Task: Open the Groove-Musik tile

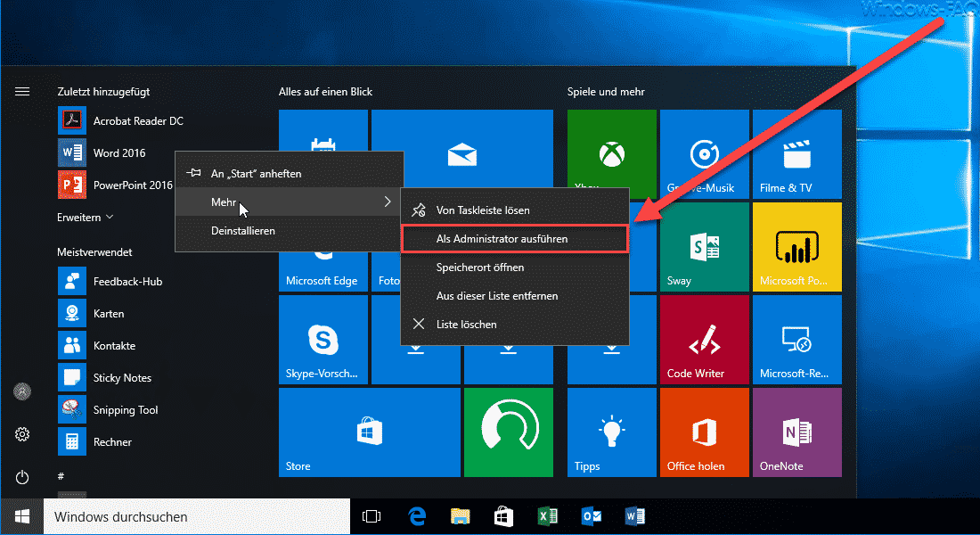Action: coord(705,154)
